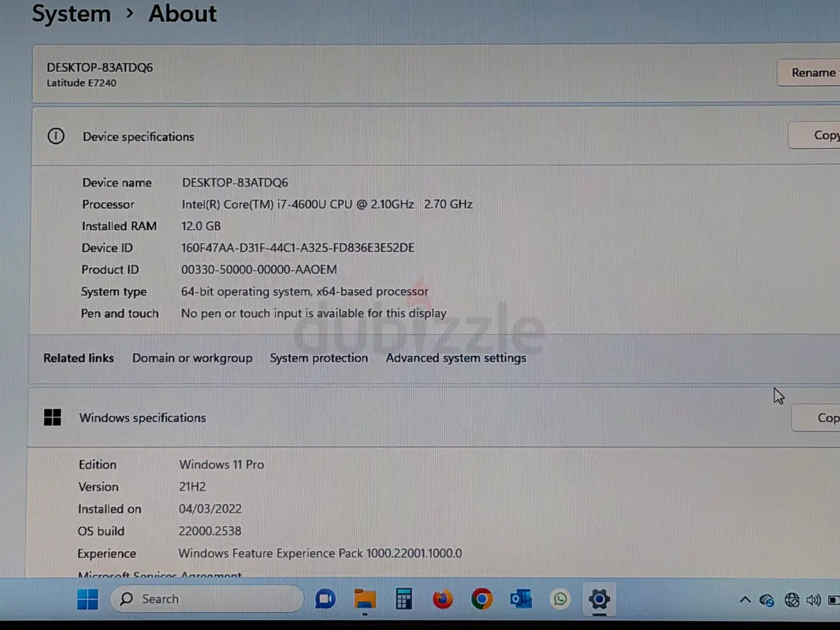This screenshot has width=840, height=630.
Task: Collapse the Device specifications section header
Action: (x=435, y=136)
